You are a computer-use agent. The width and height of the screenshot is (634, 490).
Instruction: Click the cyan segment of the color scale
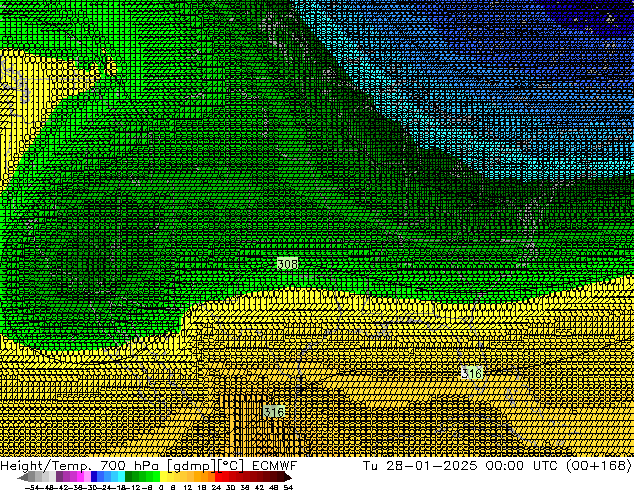point(121,477)
